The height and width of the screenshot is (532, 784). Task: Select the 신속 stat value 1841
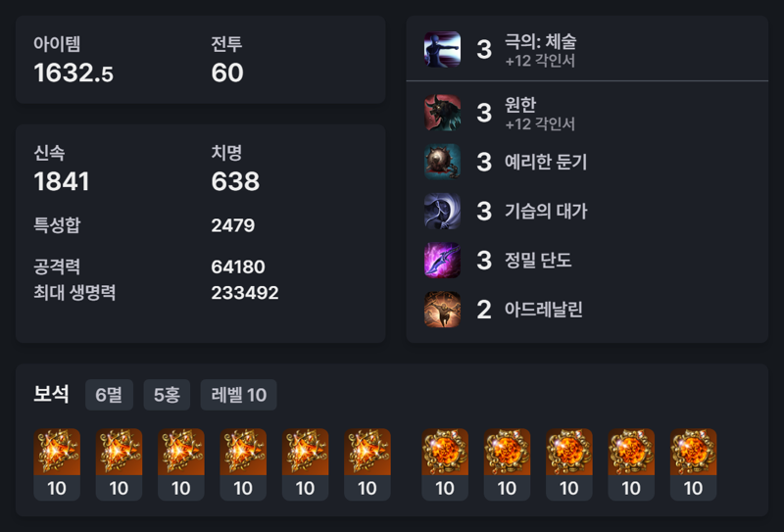pyautogui.click(x=62, y=181)
